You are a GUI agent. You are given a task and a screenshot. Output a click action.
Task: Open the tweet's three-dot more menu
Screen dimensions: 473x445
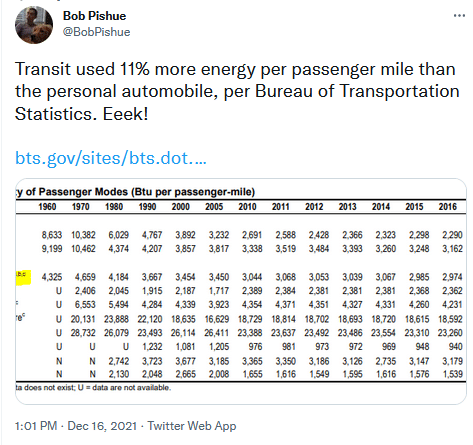pos(459,16)
